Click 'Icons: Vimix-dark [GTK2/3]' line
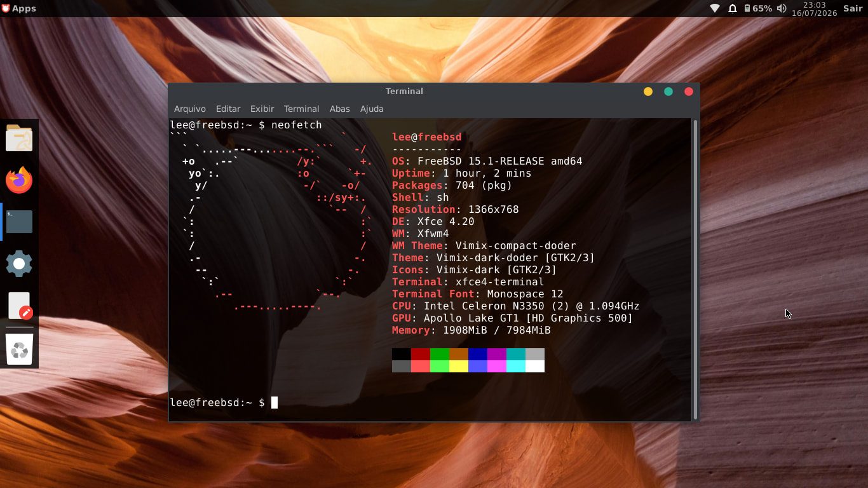 (x=475, y=270)
